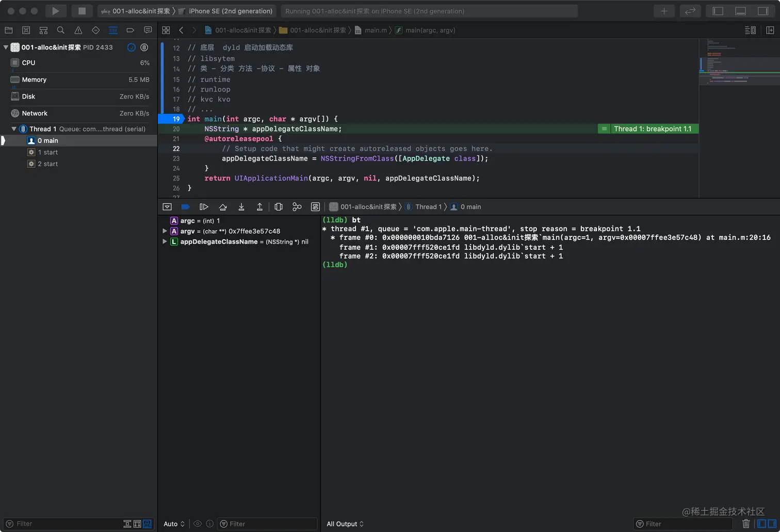
Task: Switch to the Issue navigator tab
Action: pos(78,30)
